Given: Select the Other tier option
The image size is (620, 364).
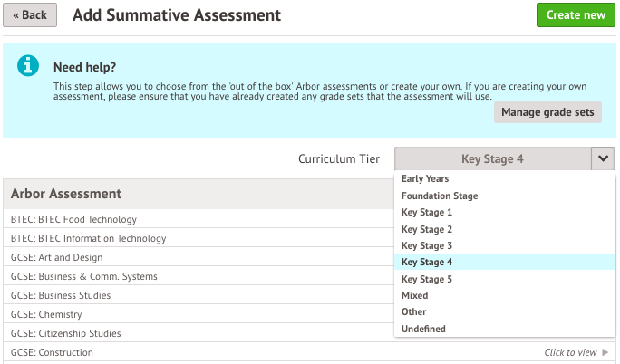Looking at the screenshot, I should (505, 311).
